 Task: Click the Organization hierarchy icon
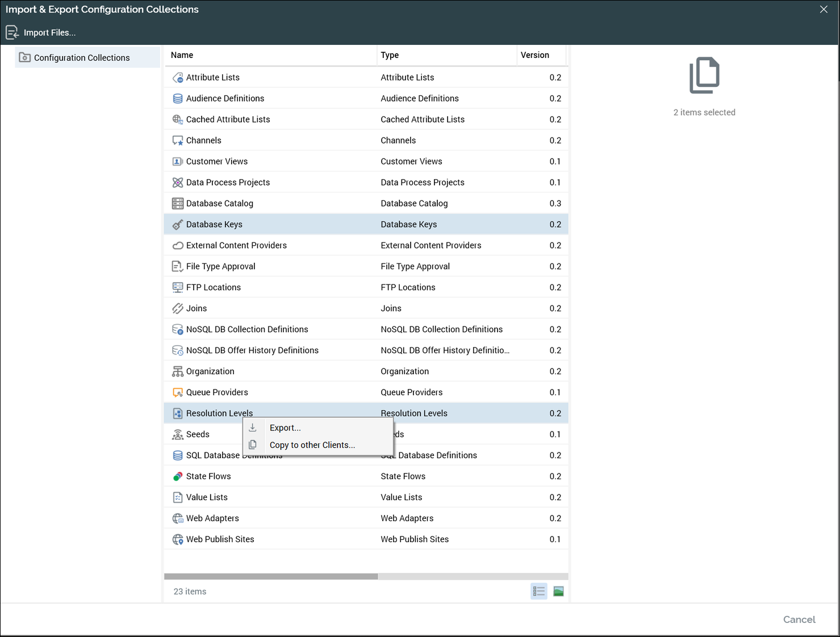tap(178, 372)
